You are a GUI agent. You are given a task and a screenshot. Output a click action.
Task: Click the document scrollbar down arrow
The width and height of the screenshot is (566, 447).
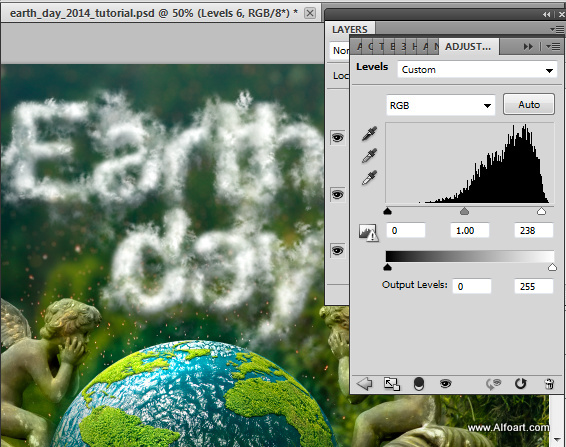[557, 439]
